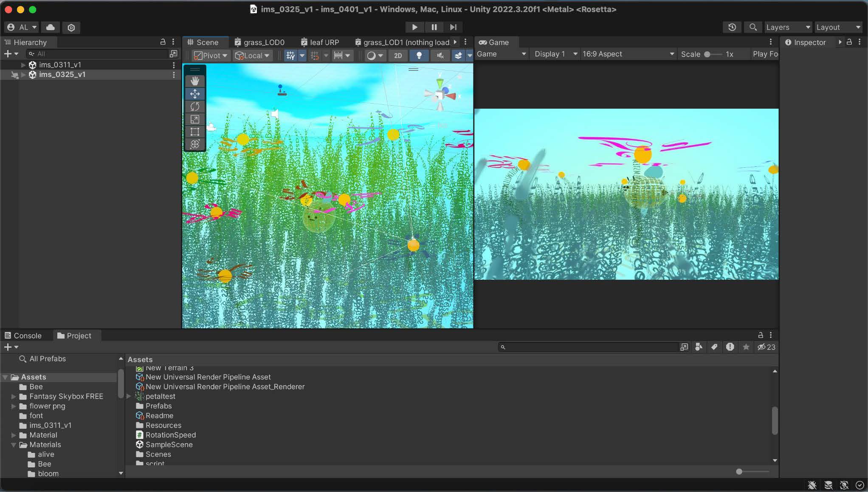The image size is (868, 492).
Task: Select the Prefabs folder in Assets list
Action: coord(158,406)
